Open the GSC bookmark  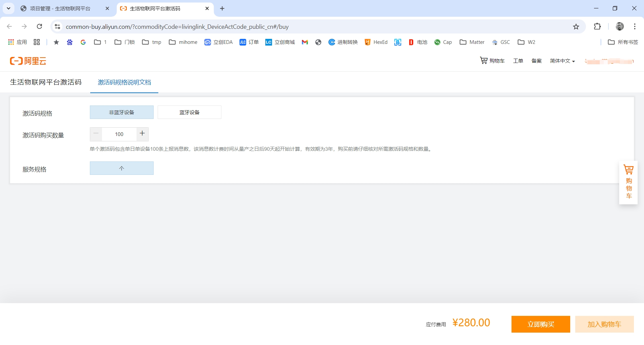click(501, 42)
